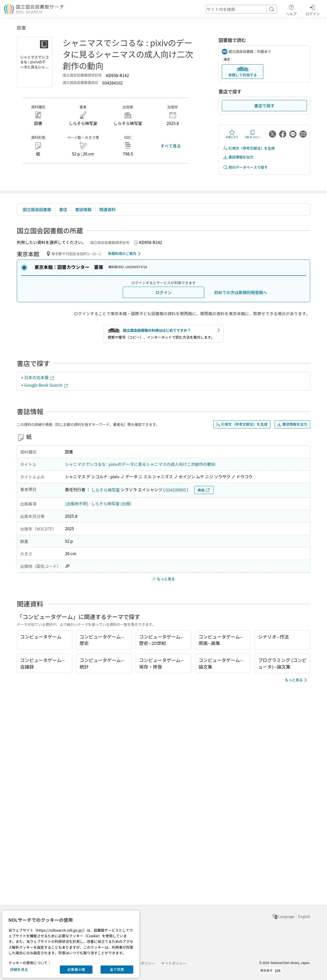Select 東京本館：図書カウンター radio button
Viewport: 327px width, 980px height.
click(x=24, y=267)
